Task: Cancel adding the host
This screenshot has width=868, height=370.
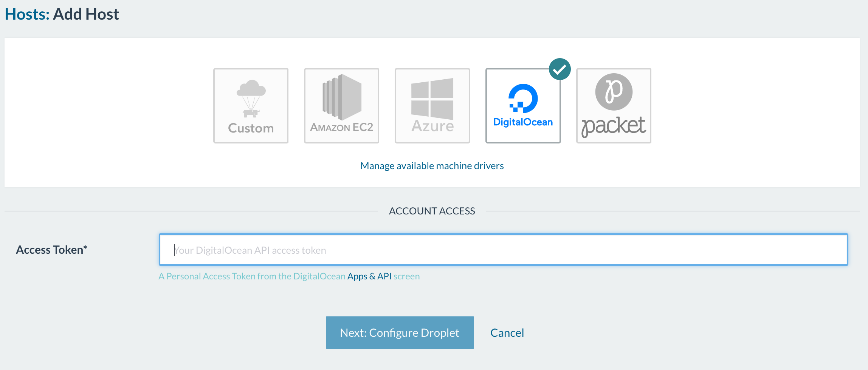Action: point(507,333)
